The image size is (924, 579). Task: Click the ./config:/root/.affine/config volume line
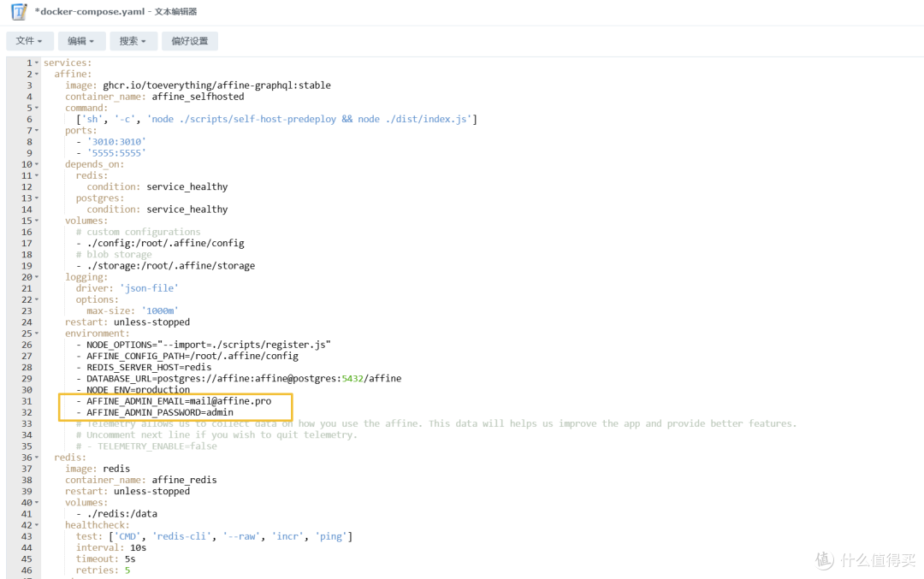click(160, 243)
